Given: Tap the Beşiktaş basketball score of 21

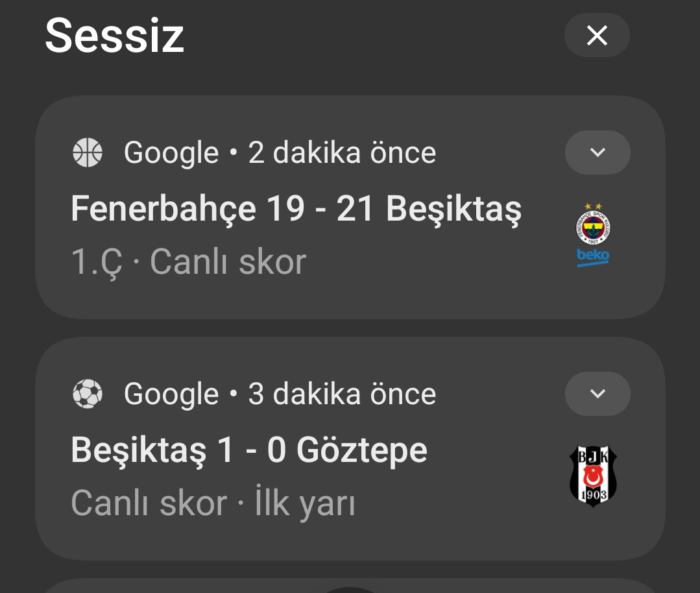Looking at the screenshot, I should click(x=355, y=209).
